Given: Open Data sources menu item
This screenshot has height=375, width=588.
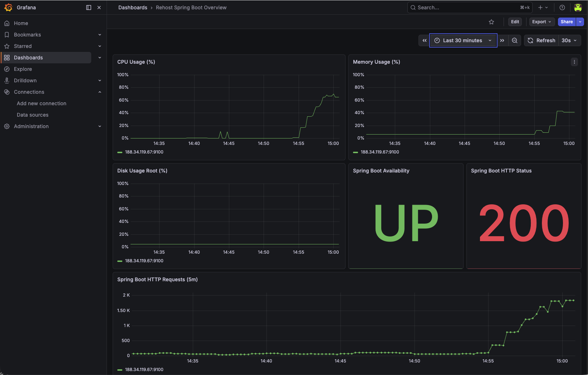Looking at the screenshot, I should click(x=33, y=115).
